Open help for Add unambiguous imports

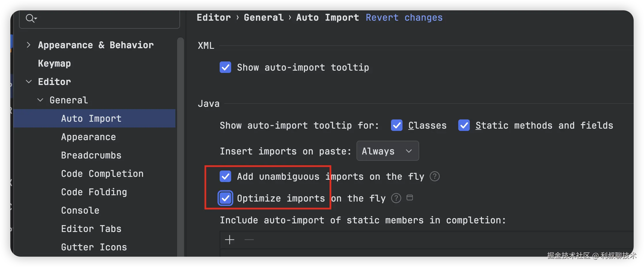(434, 176)
